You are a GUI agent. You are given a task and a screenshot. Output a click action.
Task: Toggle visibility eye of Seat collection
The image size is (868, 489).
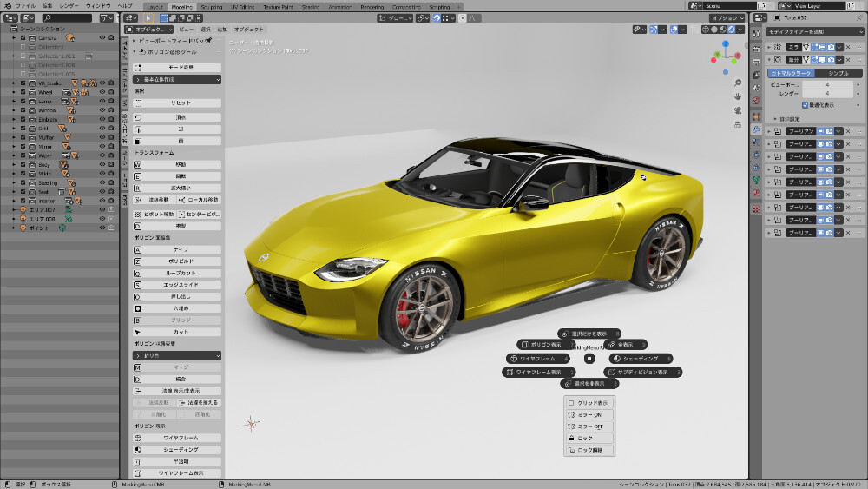pyautogui.click(x=102, y=192)
